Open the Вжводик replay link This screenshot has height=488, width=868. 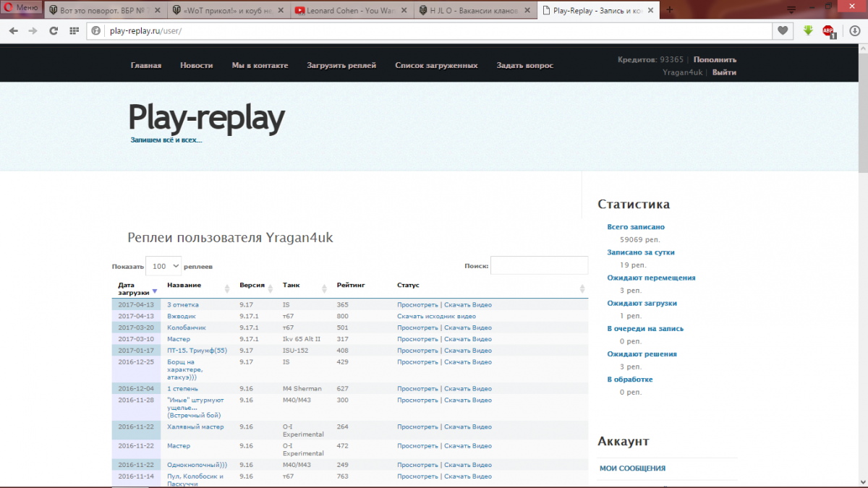pos(182,316)
